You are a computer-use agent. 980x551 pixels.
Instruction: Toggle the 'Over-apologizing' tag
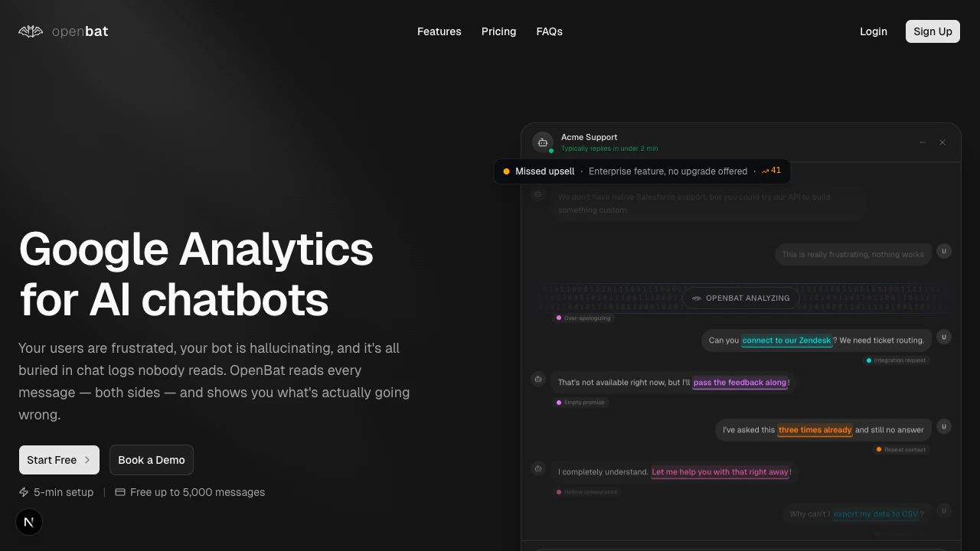(x=585, y=318)
